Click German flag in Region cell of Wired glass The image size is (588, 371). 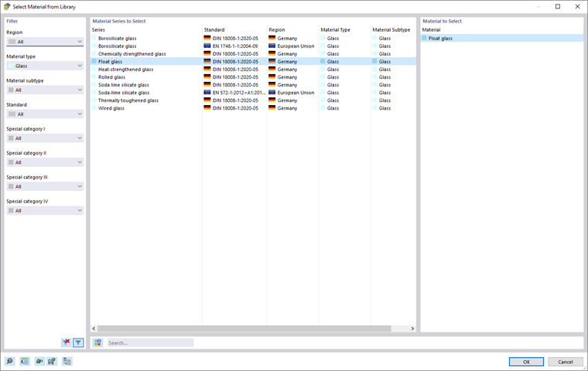tap(272, 108)
